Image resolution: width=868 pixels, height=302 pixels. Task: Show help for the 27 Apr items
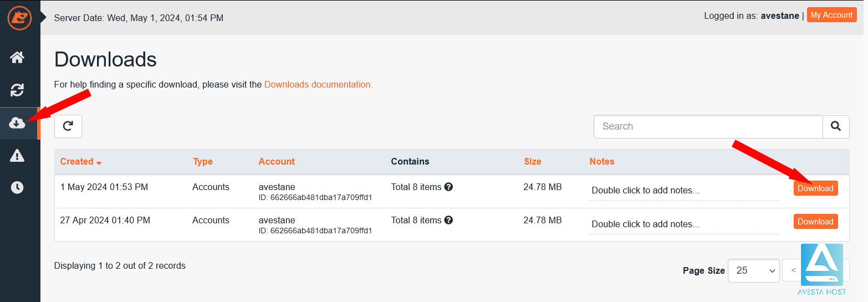click(448, 220)
